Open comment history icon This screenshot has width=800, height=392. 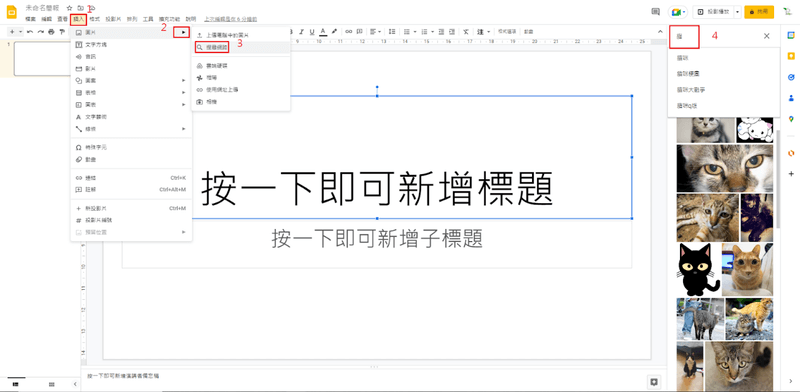pos(656,12)
